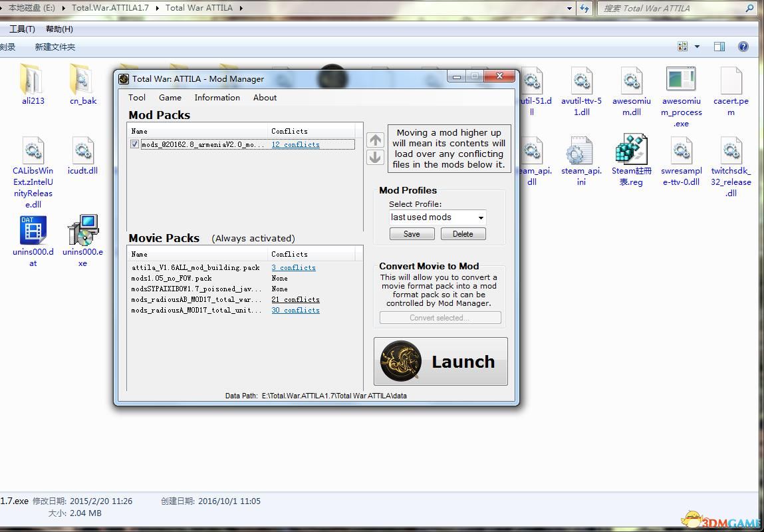Image resolution: width=764 pixels, height=532 pixels.
Task: Uncheck the armeniaV2.0 mod checkbox
Action: pos(134,144)
